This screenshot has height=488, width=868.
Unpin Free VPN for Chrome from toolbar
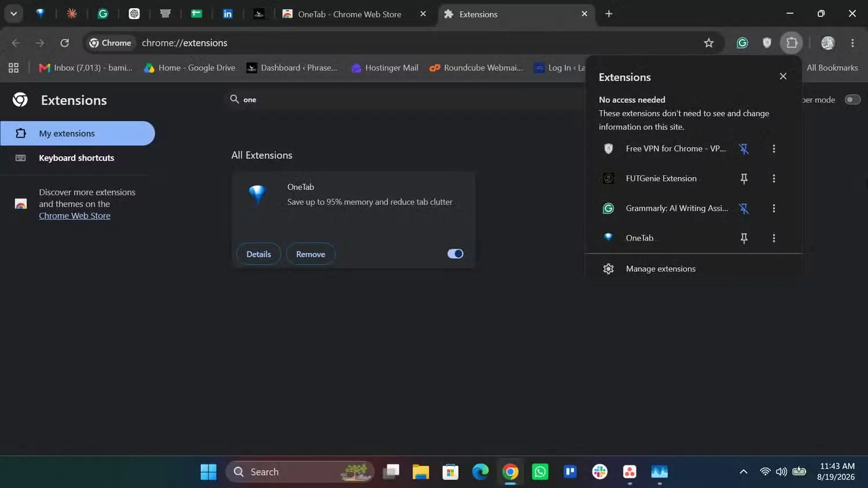coord(744,149)
